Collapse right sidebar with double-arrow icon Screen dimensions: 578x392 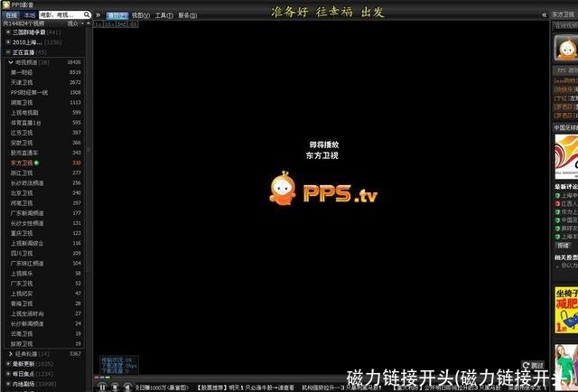point(544,15)
